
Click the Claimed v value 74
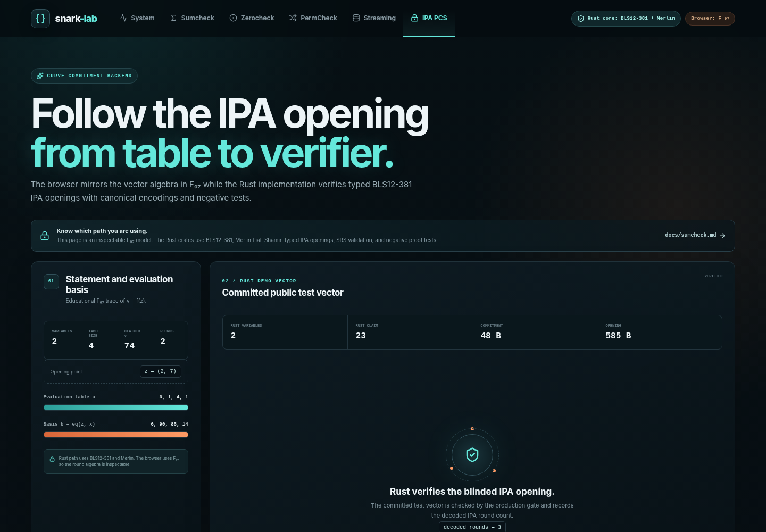click(x=129, y=346)
